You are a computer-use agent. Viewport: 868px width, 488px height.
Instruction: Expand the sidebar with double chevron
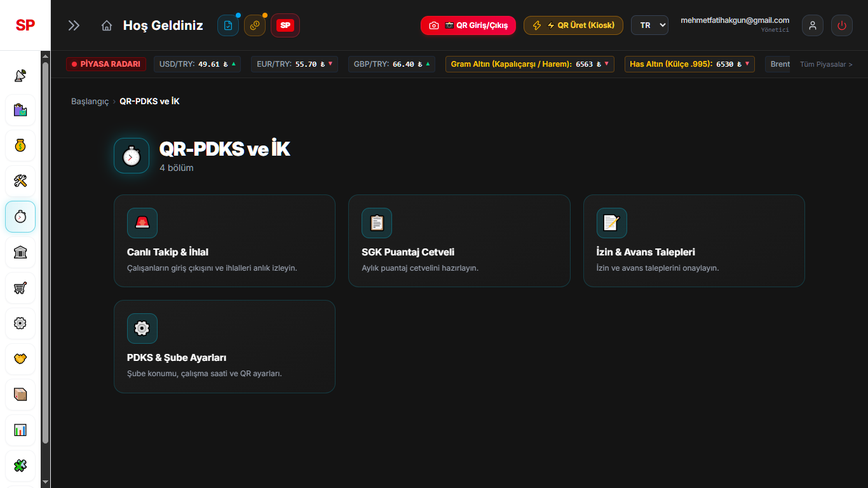[x=74, y=25]
